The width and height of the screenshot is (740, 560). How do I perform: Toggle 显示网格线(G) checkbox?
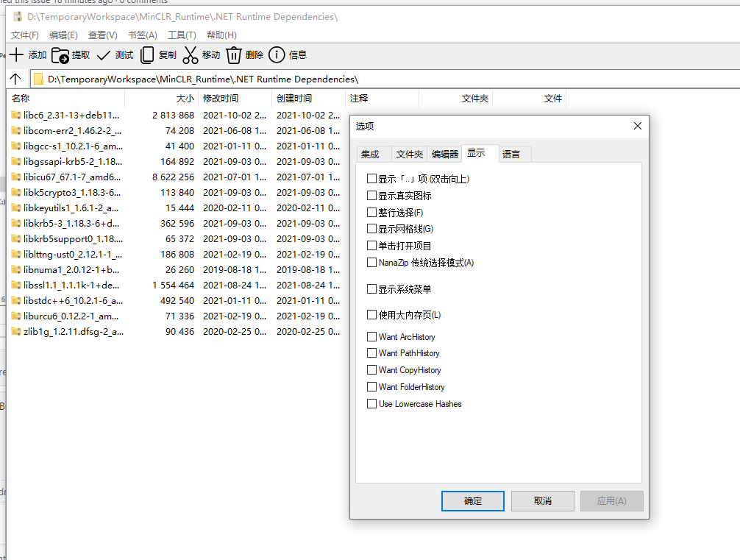click(x=372, y=229)
